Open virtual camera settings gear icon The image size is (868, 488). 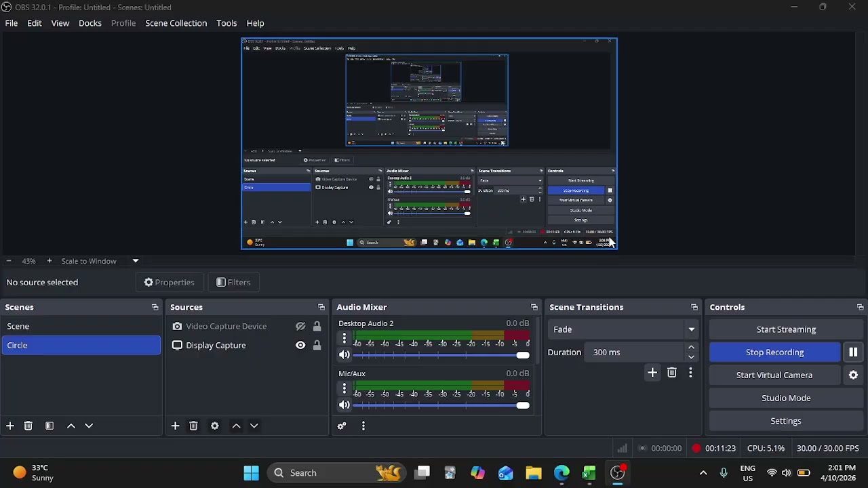[853, 375]
